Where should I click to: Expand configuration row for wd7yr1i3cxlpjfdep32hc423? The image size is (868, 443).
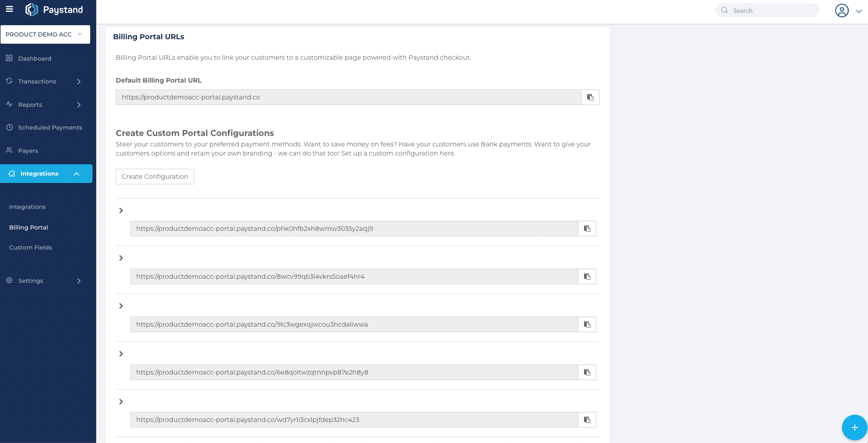[x=121, y=401]
